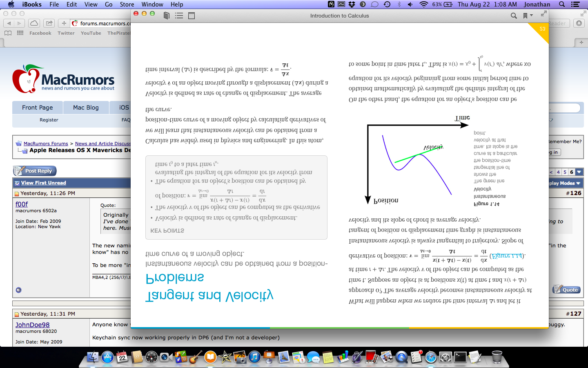Launch GarageBand from the Dock
588x368 pixels.
pyautogui.click(x=195, y=357)
